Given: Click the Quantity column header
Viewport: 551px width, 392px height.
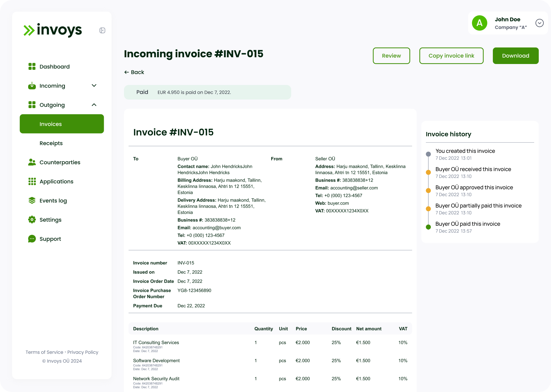Looking at the screenshot, I should pos(264,329).
